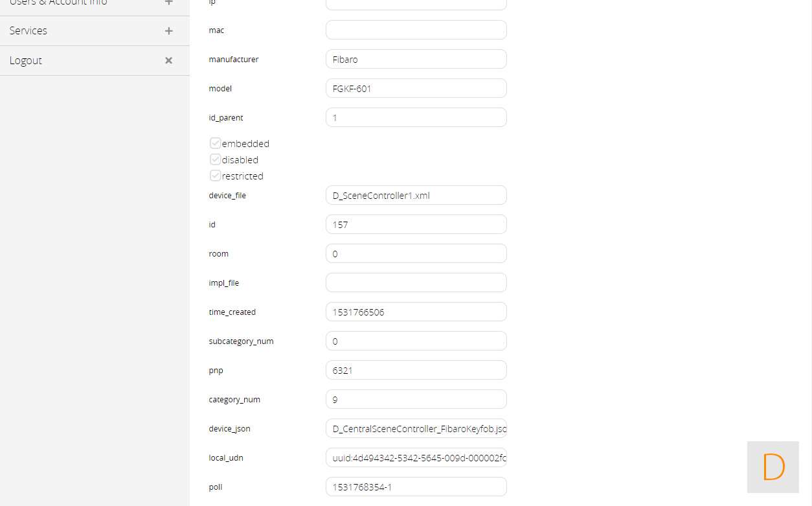Click the mac address input field
This screenshot has width=812, height=506.
click(x=416, y=30)
